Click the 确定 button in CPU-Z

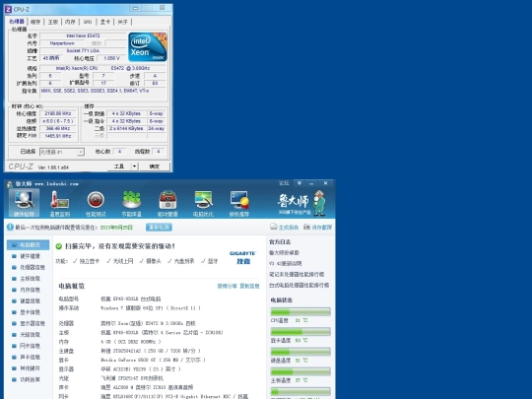pos(155,166)
